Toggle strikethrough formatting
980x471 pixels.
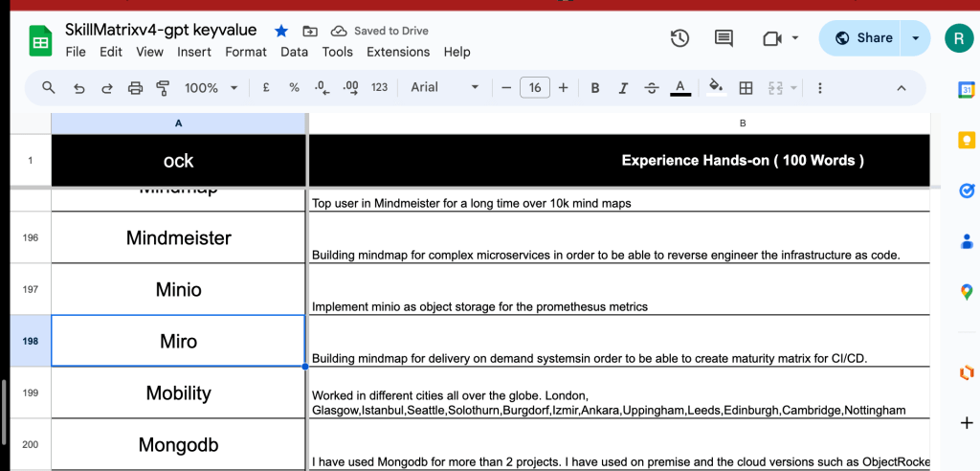[651, 88]
